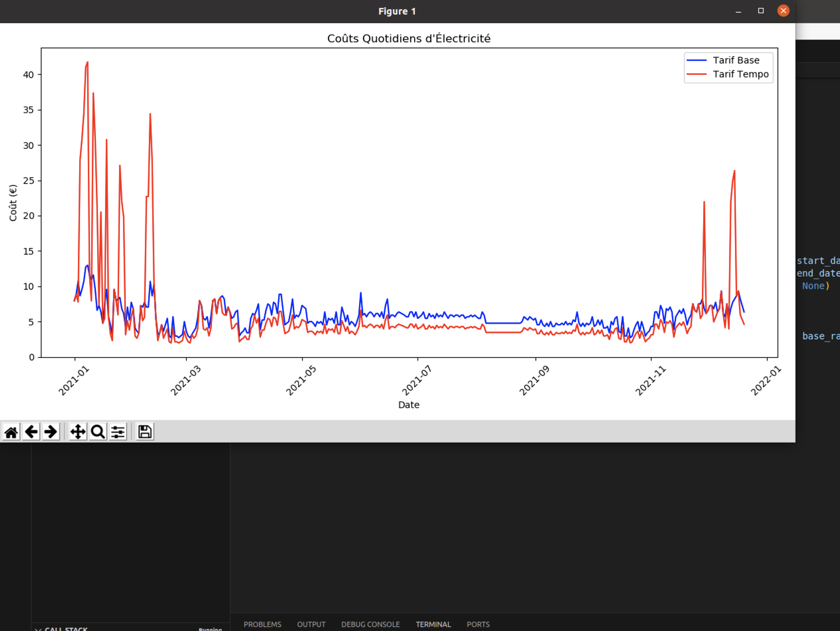This screenshot has height=631, width=840.
Task: Click the 2021-09 x-axis tick label
Action: click(x=534, y=381)
